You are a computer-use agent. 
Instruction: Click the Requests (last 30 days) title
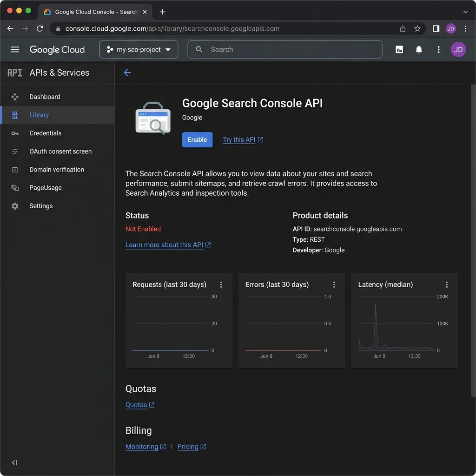tap(169, 284)
